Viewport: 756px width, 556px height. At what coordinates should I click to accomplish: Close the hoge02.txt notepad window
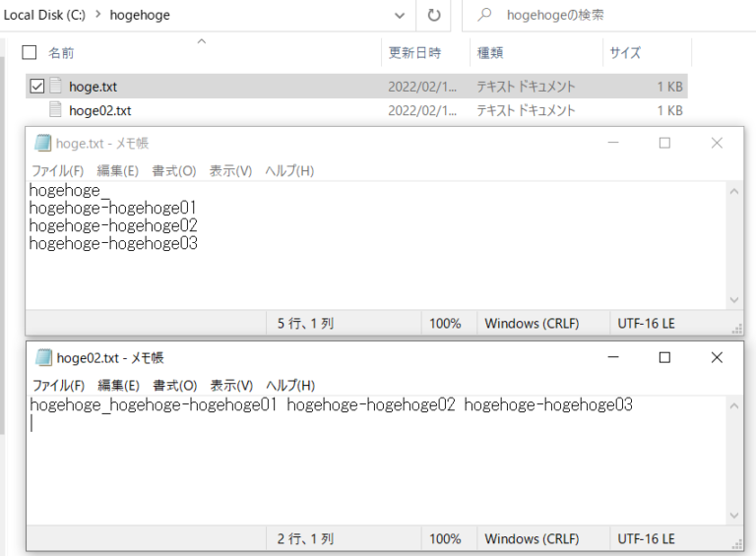[x=717, y=357]
